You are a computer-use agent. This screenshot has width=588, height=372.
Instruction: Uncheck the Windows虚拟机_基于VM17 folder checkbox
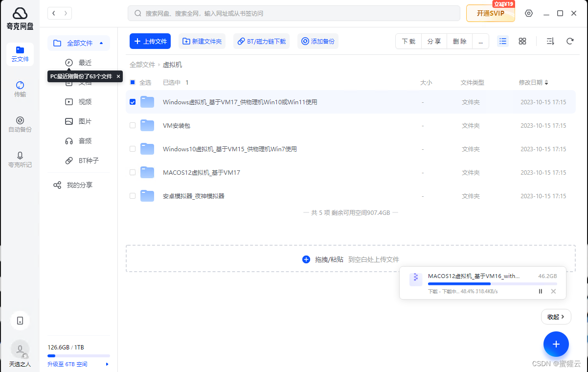tap(133, 102)
